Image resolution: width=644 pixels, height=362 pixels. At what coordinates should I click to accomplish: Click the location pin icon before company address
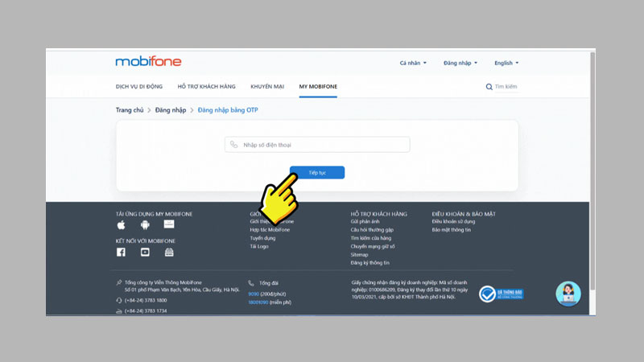(119, 282)
